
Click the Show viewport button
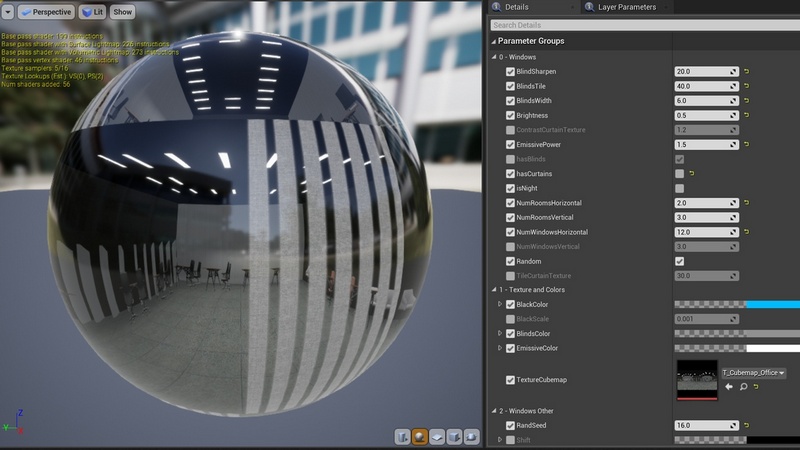(x=122, y=12)
